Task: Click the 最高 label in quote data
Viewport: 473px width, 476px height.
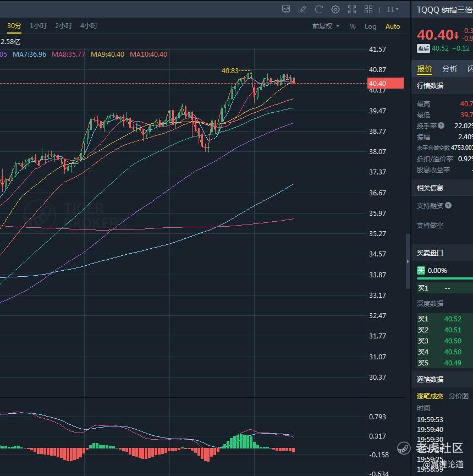Action: (424, 104)
